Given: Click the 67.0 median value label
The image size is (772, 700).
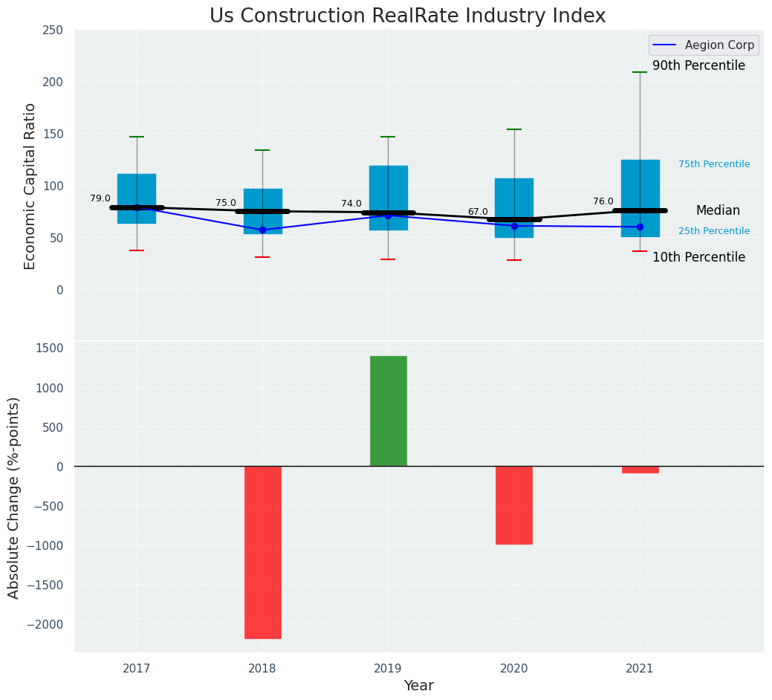Looking at the screenshot, I should [478, 213].
